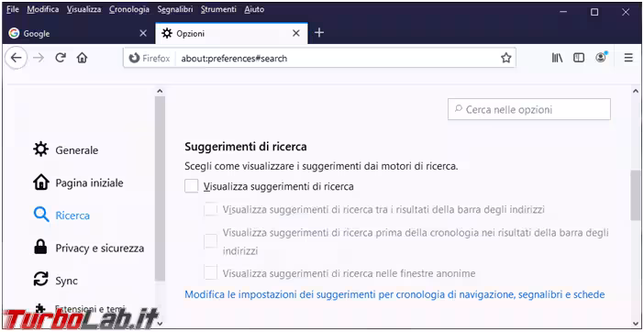This screenshot has height=332, width=644.
Task: Click the sidebar scroll-up arrow
Action: (160, 91)
